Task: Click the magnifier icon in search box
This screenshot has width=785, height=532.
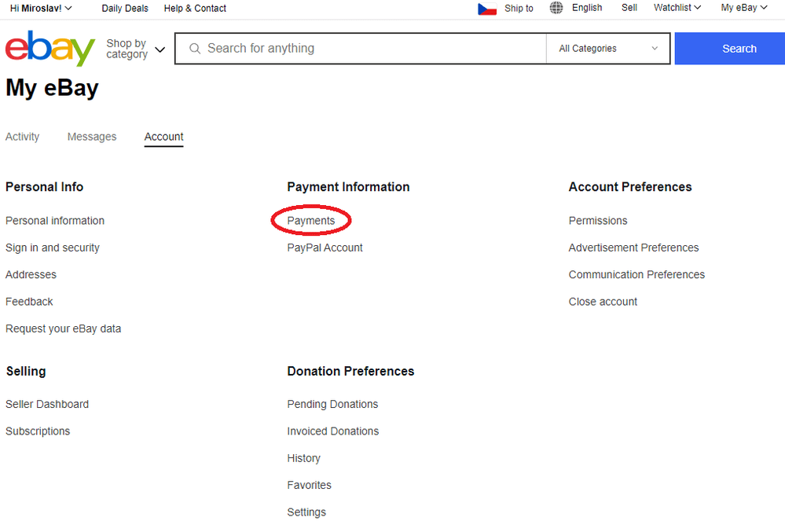Action: 195,49
